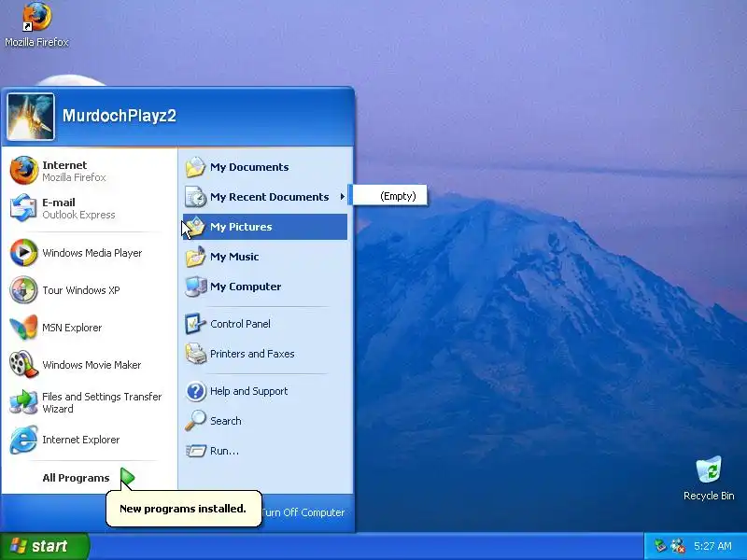The height and width of the screenshot is (560, 747).
Task: Open Control Panel label in Start menu
Action: tap(240, 324)
